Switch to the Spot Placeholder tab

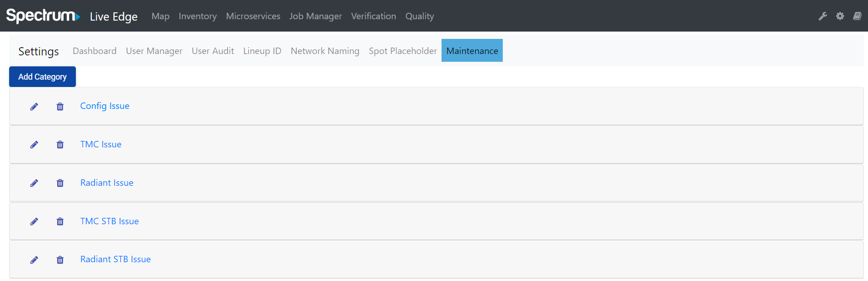(403, 51)
